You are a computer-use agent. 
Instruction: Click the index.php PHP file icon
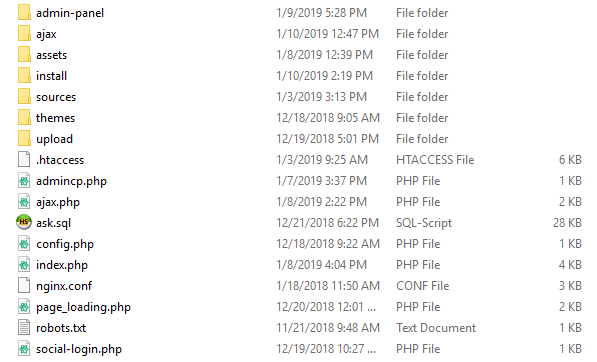24,265
